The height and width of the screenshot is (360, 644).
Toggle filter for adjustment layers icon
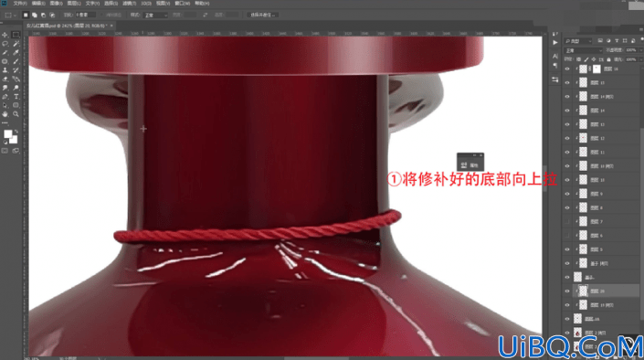pyautogui.click(x=608, y=41)
